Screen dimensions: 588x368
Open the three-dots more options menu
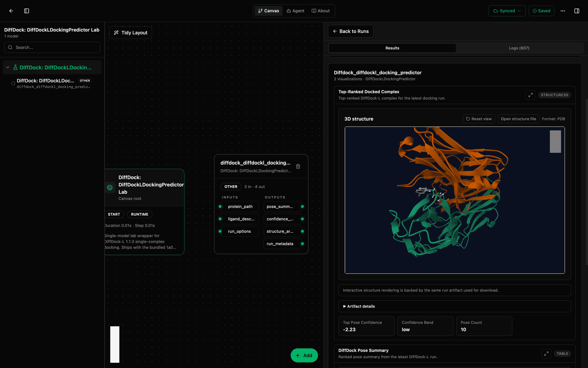tap(563, 11)
